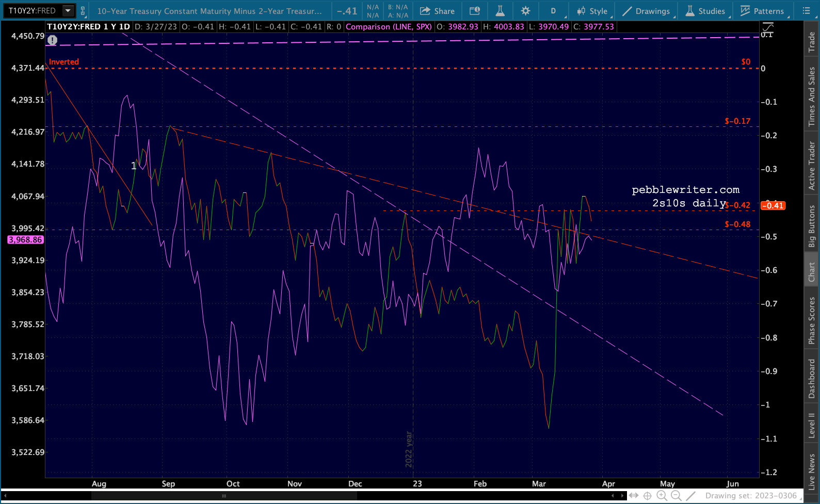The image size is (820, 504).
Task: Click the Patterns chart icon
Action: coord(745,11)
